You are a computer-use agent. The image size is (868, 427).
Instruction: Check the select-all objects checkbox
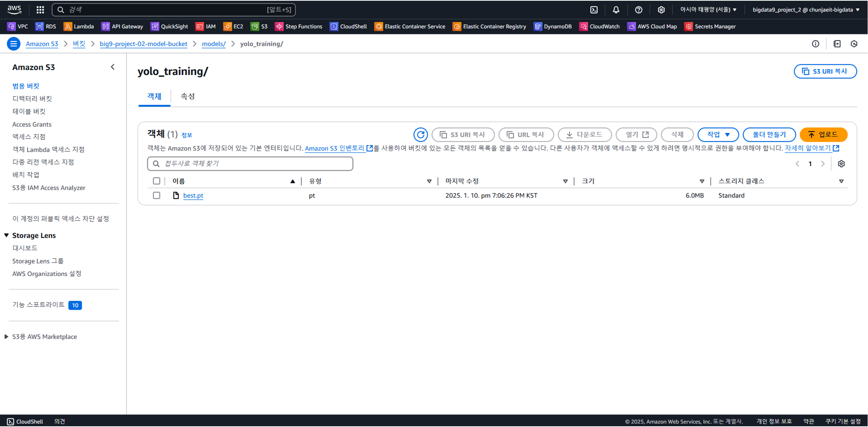(156, 181)
